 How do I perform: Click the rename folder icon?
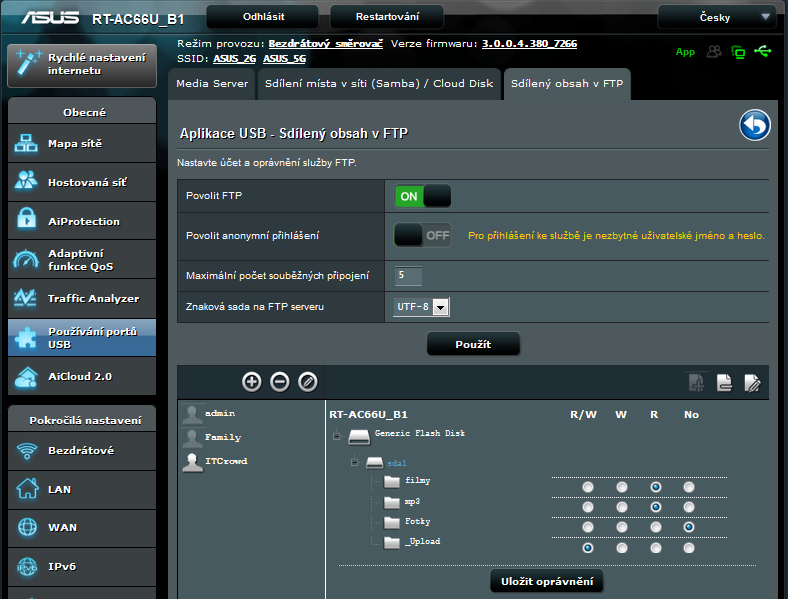coord(752,381)
